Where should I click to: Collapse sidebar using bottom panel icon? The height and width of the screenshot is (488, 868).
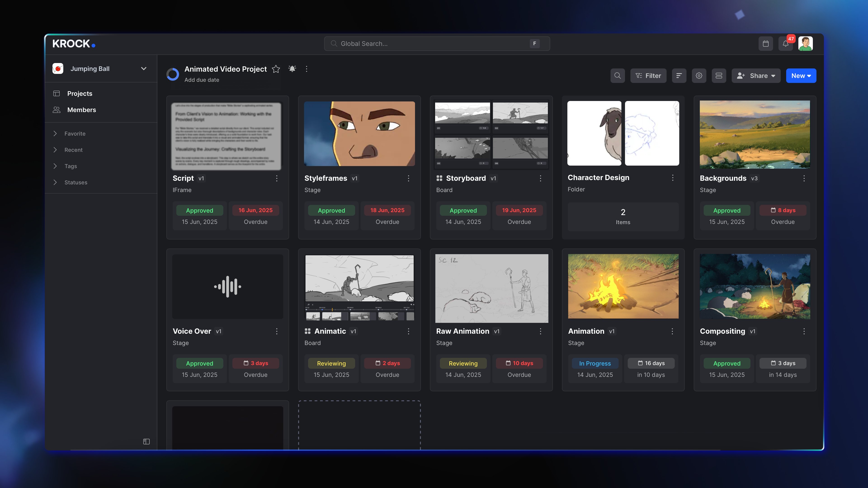click(146, 441)
